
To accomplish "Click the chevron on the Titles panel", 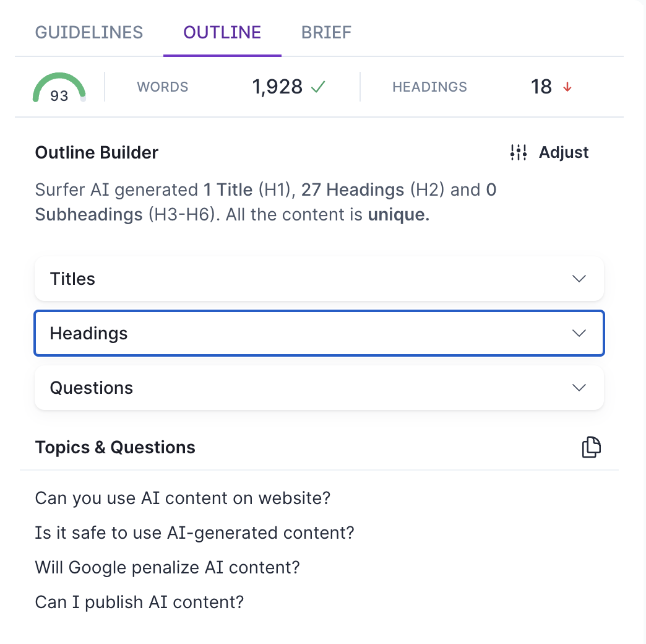I will pyautogui.click(x=579, y=279).
